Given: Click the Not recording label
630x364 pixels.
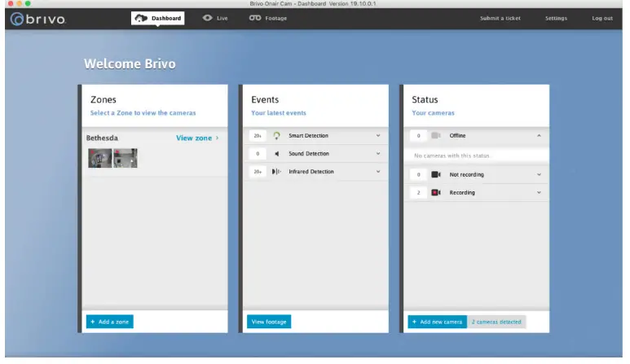Looking at the screenshot, I should click(x=467, y=174).
